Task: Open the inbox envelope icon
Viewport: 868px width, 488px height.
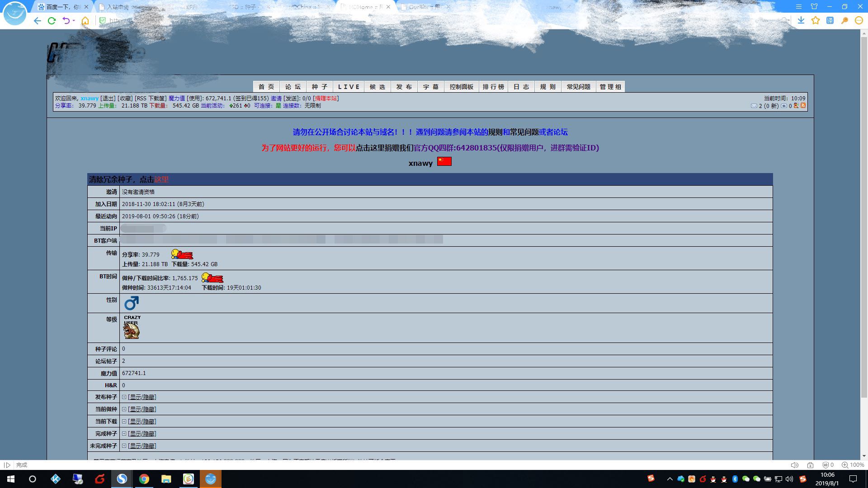Action: tap(754, 106)
